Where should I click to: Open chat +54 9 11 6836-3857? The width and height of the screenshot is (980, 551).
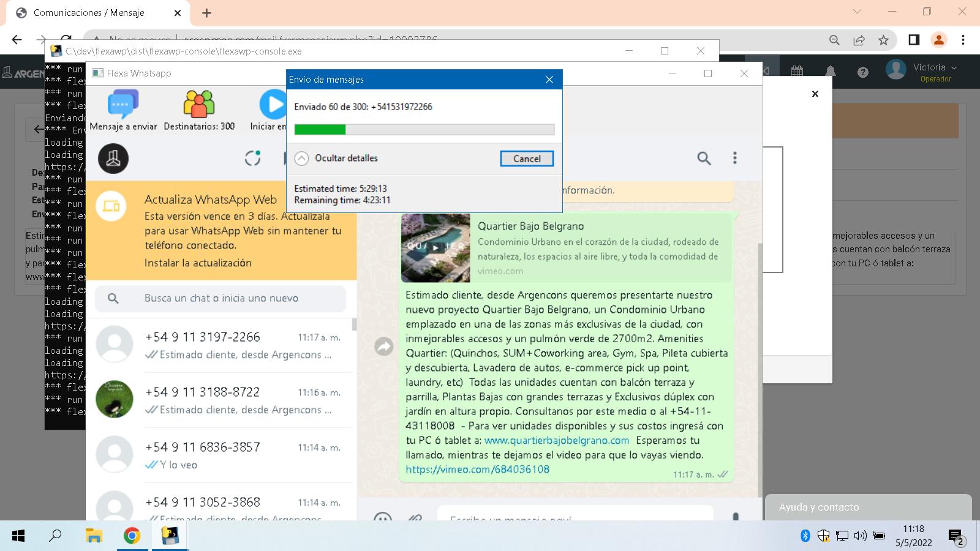pos(219,455)
